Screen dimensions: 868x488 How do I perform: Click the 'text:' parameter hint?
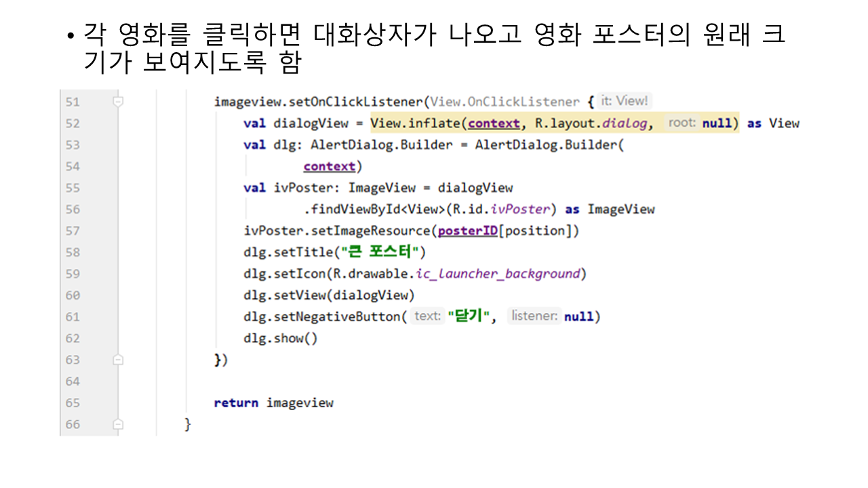[x=427, y=316]
